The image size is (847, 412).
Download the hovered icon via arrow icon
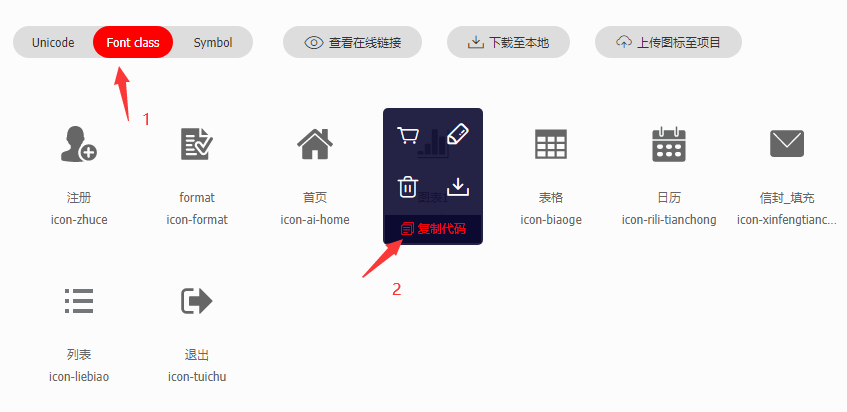(458, 187)
